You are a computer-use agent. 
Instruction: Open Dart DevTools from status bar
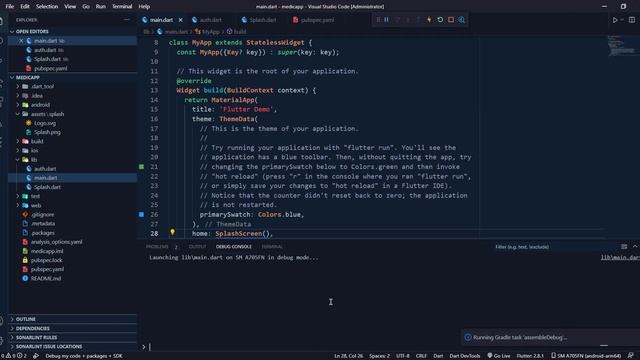point(464,356)
